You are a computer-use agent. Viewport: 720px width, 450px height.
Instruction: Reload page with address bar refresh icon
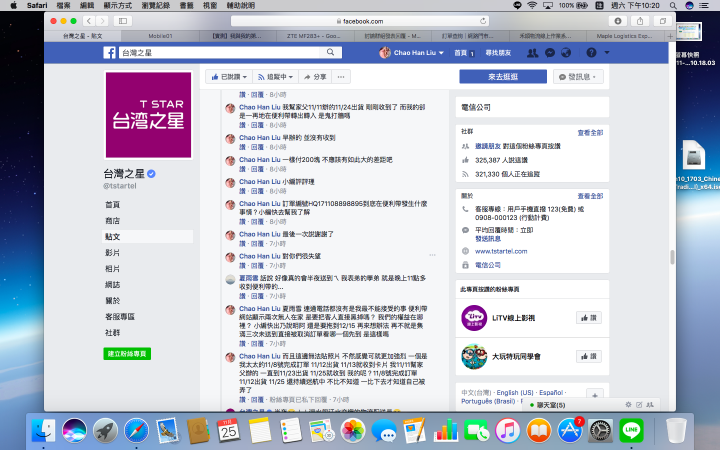483,21
